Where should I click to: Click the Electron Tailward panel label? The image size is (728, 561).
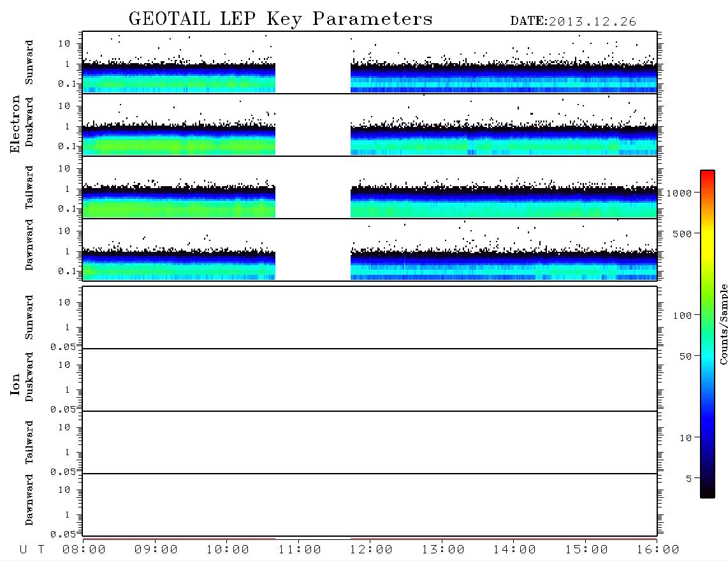click(x=29, y=187)
